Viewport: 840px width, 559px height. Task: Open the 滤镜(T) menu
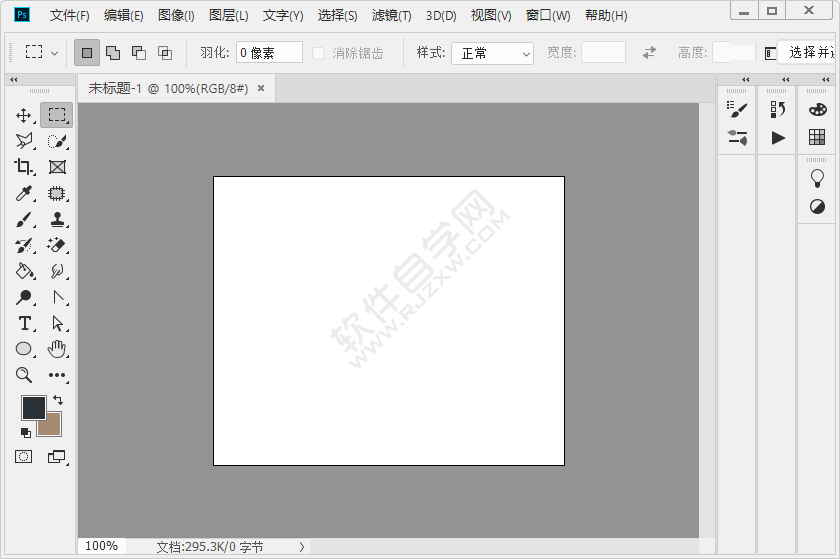392,16
